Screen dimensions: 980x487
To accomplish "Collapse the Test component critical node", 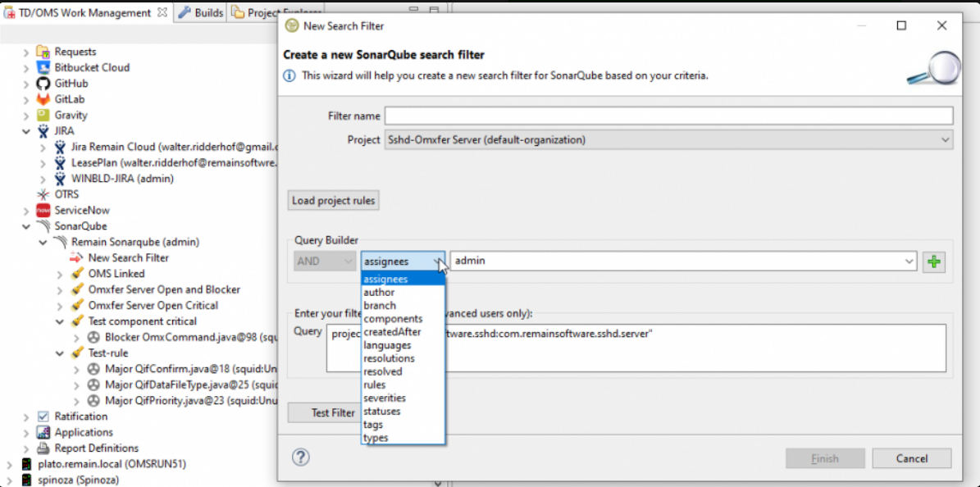I will tap(60, 321).
